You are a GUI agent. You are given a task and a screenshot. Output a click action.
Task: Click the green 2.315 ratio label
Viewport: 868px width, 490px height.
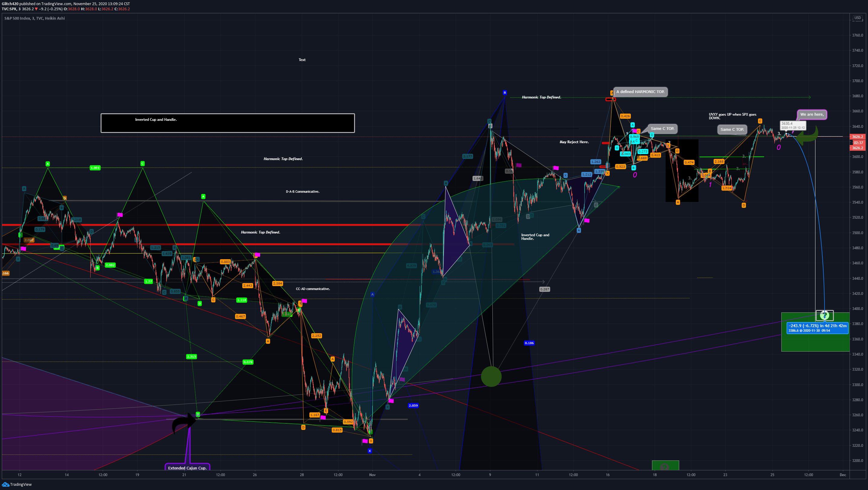click(191, 356)
